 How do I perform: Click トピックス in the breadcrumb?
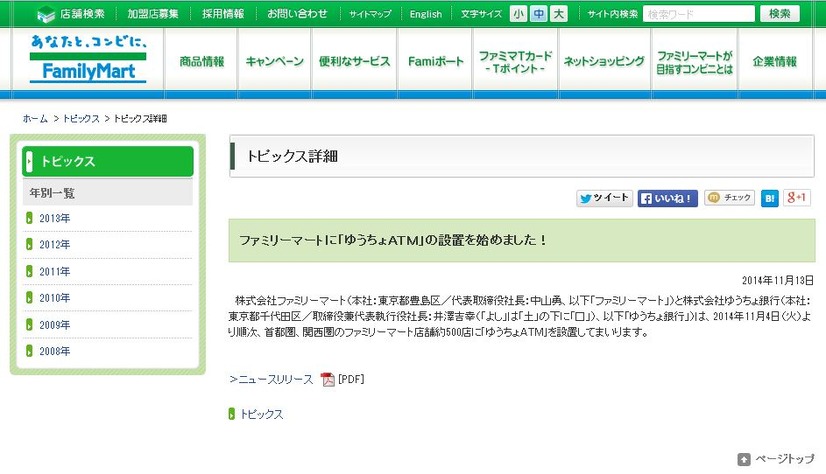(x=81, y=118)
